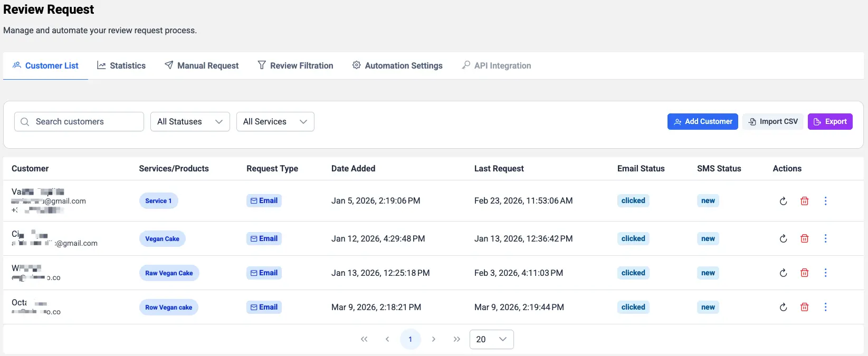The width and height of the screenshot is (868, 356).
Task: Select page 1 in pagination
Action: tap(411, 339)
